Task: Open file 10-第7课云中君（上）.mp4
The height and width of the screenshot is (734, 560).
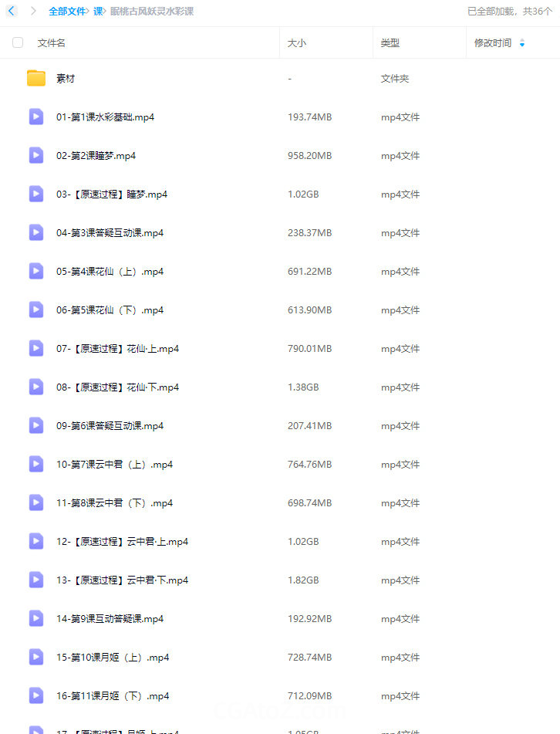Action: click(115, 465)
